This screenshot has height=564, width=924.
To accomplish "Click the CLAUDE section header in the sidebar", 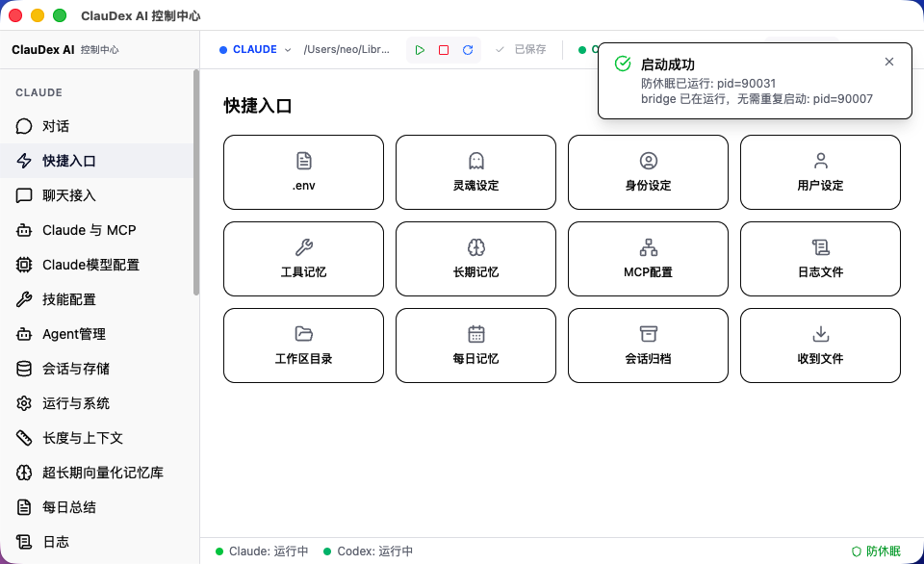I will (38, 92).
